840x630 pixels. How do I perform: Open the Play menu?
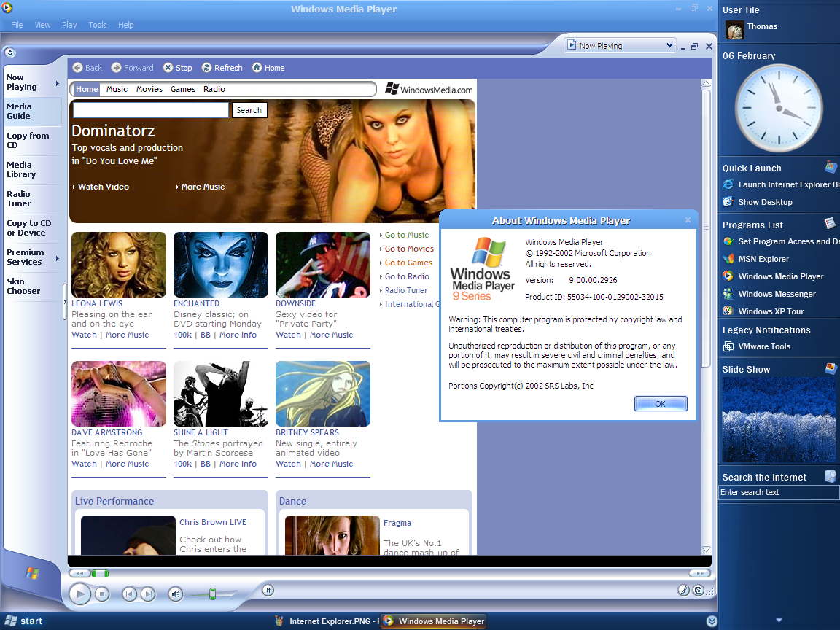click(x=69, y=25)
